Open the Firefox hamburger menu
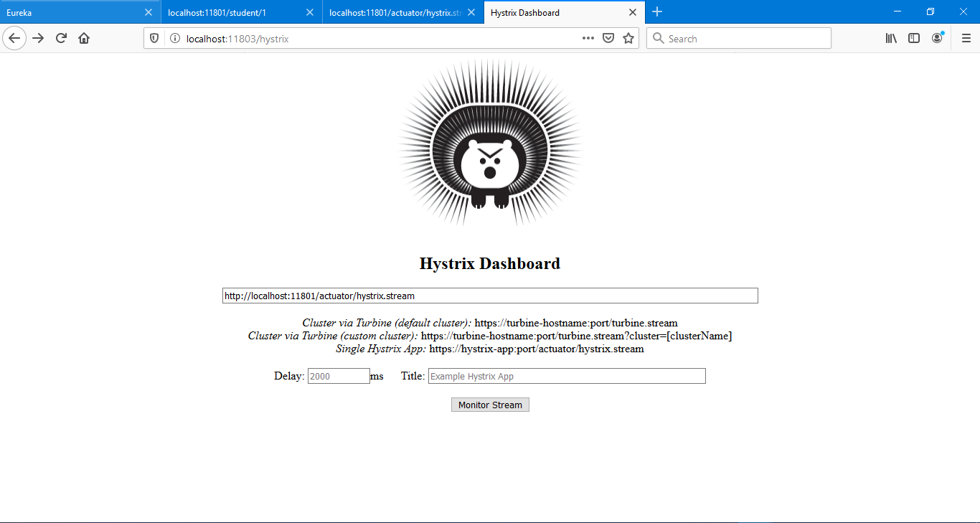 pyautogui.click(x=966, y=39)
